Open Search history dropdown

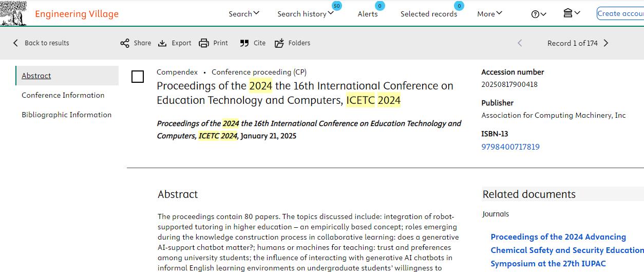point(306,14)
